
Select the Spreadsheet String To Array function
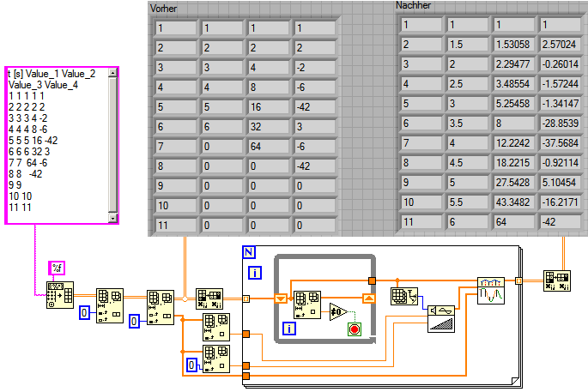point(60,295)
